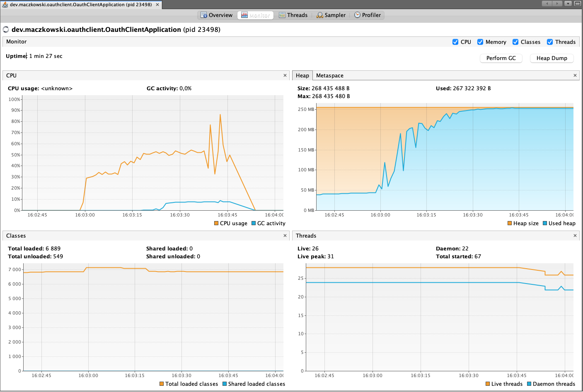Close the CPU graph panel
This screenshot has height=392, width=583.
click(x=285, y=75)
